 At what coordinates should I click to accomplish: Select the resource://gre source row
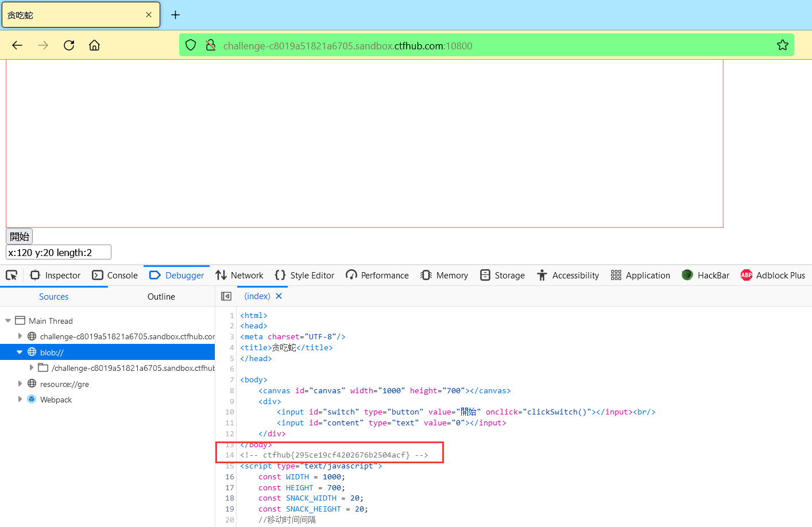point(107,383)
